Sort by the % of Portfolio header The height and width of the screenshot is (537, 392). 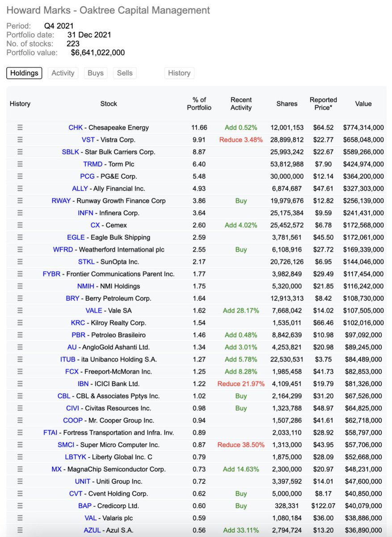pos(199,104)
